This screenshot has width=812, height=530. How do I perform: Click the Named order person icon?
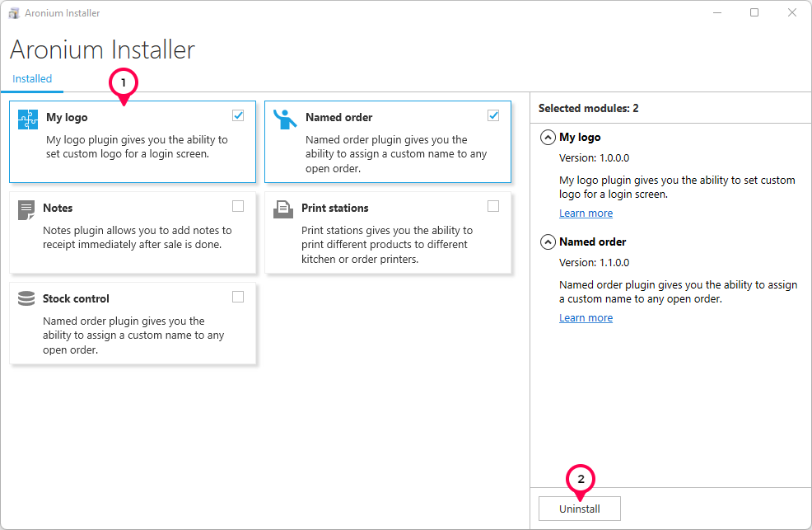pos(283,120)
